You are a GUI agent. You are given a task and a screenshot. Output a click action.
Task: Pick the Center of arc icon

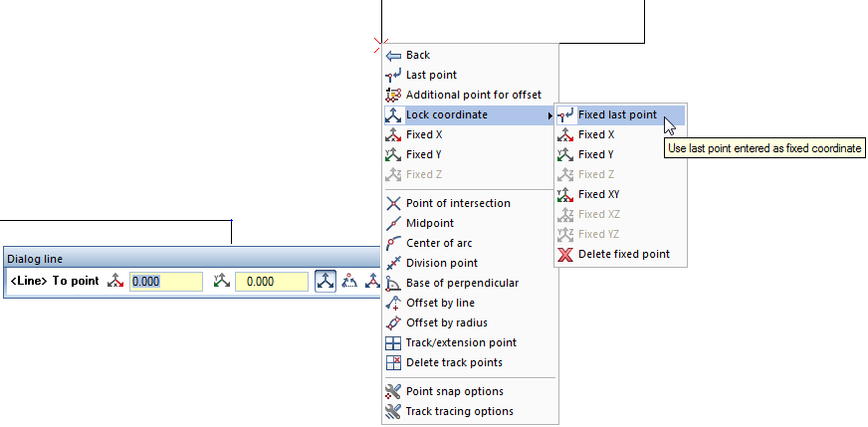tap(393, 243)
